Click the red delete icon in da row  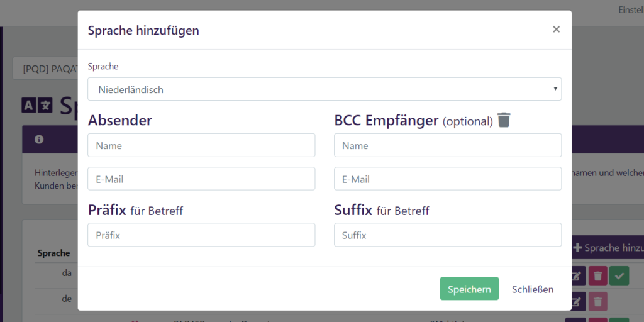click(x=597, y=276)
